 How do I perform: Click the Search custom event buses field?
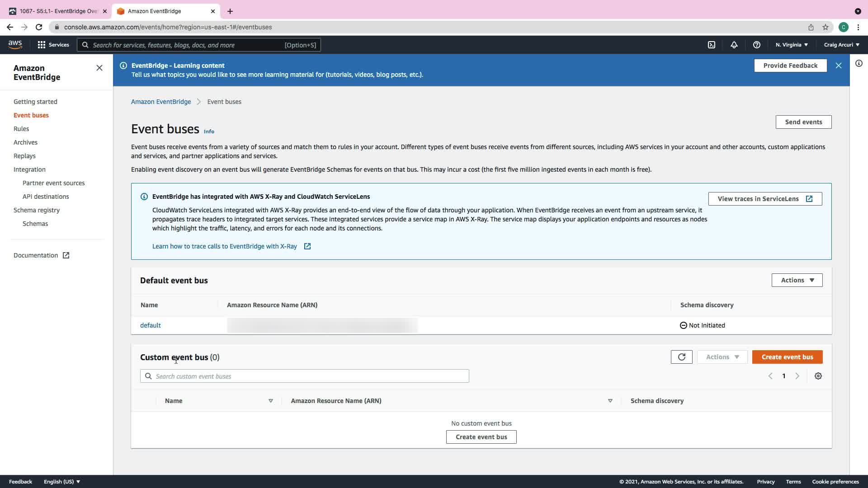pos(305,376)
